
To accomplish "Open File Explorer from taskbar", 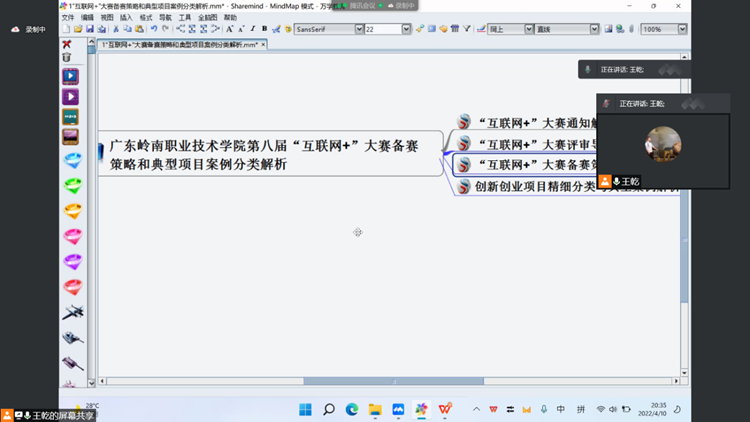I will pos(375,410).
